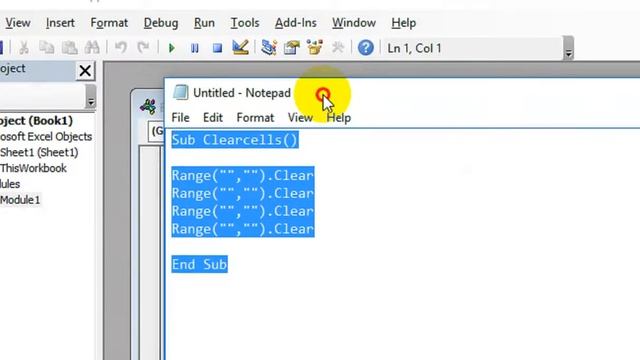This screenshot has width=640, height=360.
Task: Open Notepad's Format menu
Action: [x=255, y=118]
